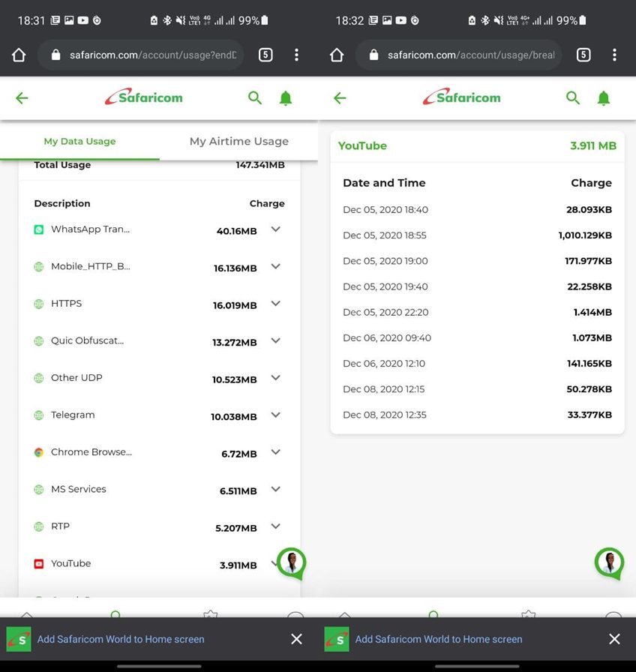This screenshot has height=672, width=636.
Task: Select the YouTube 3.911 MB header
Action: click(x=477, y=146)
